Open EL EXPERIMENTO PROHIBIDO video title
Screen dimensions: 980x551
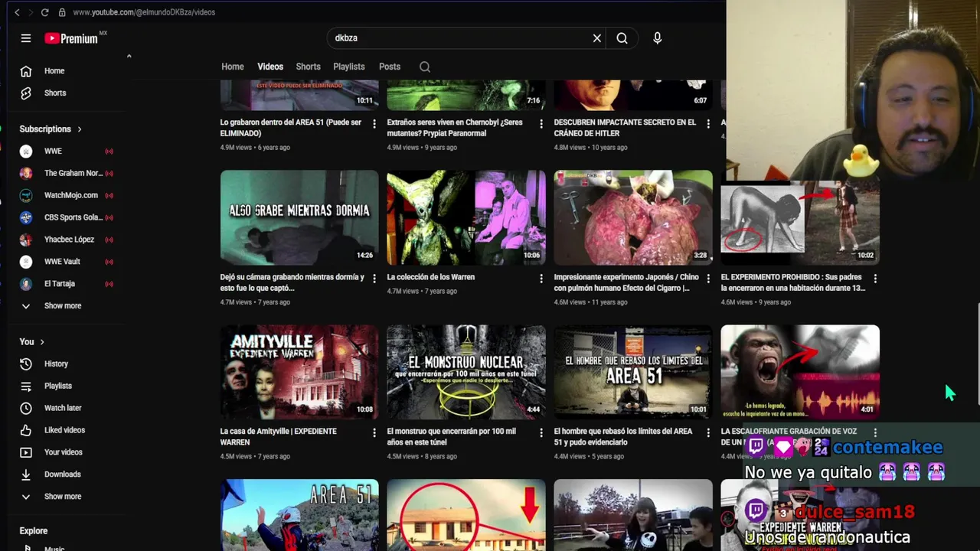pyautogui.click(x=793, y=282)
